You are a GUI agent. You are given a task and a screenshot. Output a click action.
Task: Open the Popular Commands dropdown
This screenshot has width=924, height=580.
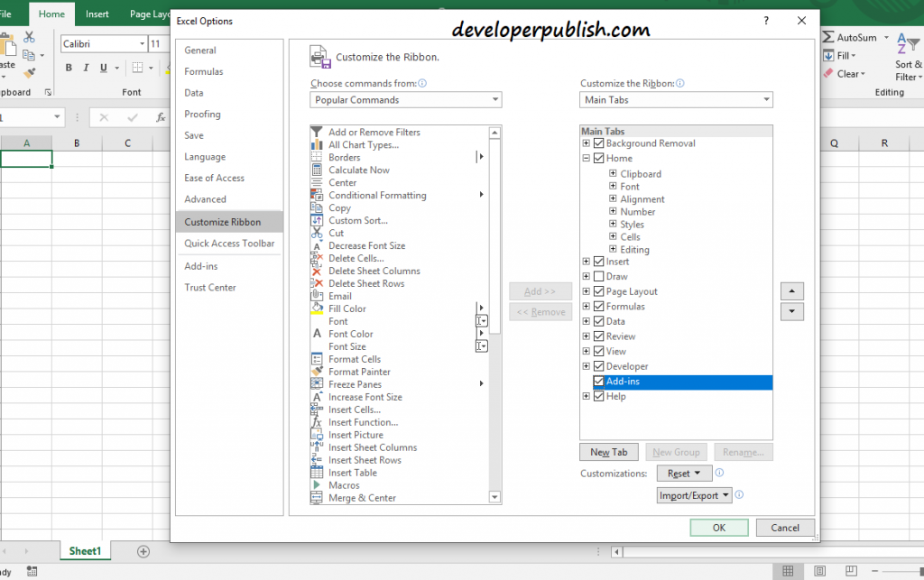[x=405, y=99]
